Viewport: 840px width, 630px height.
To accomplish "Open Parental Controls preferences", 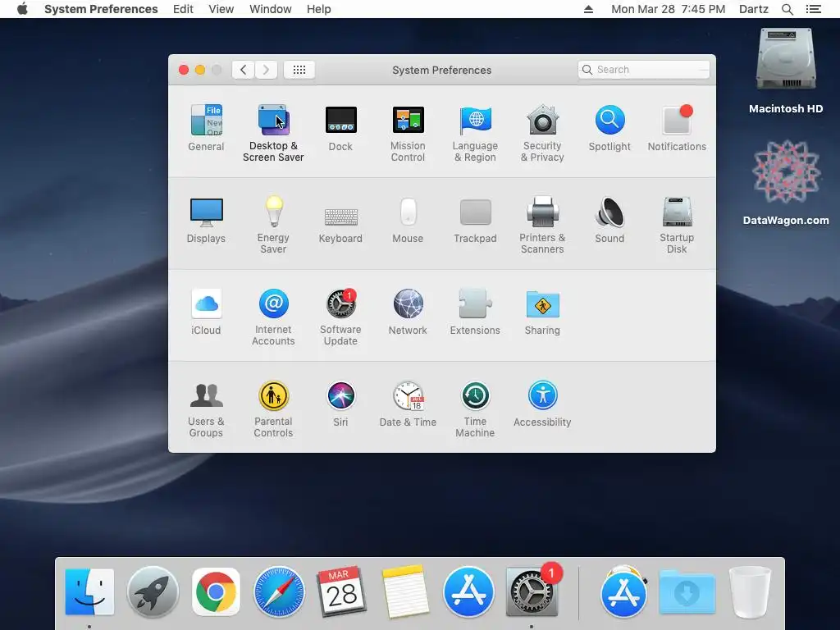I will (273, 409).
